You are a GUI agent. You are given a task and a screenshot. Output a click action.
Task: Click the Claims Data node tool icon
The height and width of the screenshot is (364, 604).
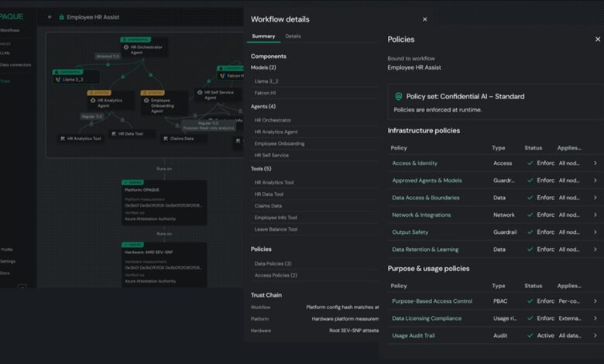point(166,139)
